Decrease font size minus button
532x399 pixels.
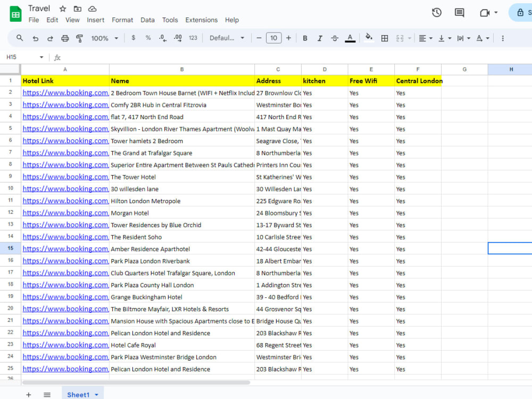click(259, 38)
